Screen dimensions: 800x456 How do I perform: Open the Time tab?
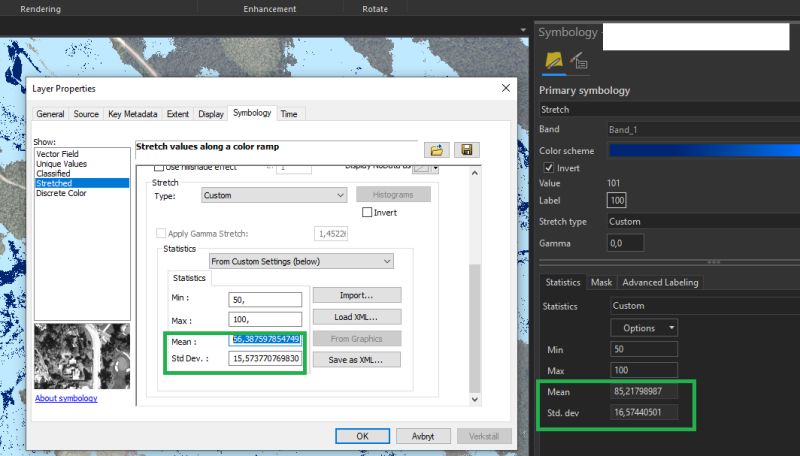289,114
